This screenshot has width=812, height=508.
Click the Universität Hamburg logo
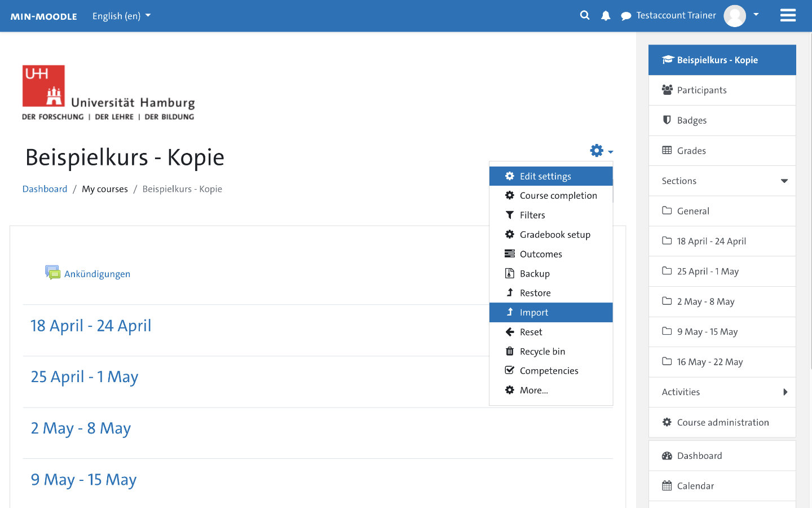tap(108, 93)
